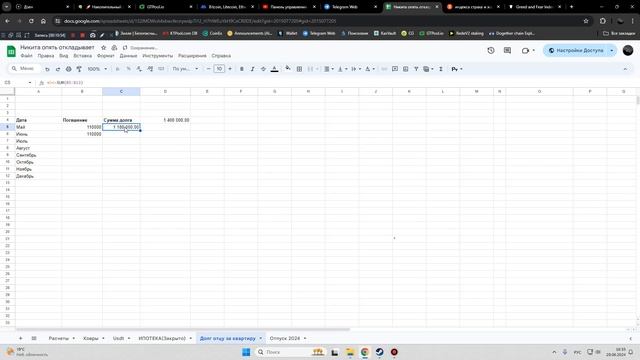Switch to the ИПОТЕКА(Закрыто) sheet tab

pyautogui.click(x=162, y=338)
